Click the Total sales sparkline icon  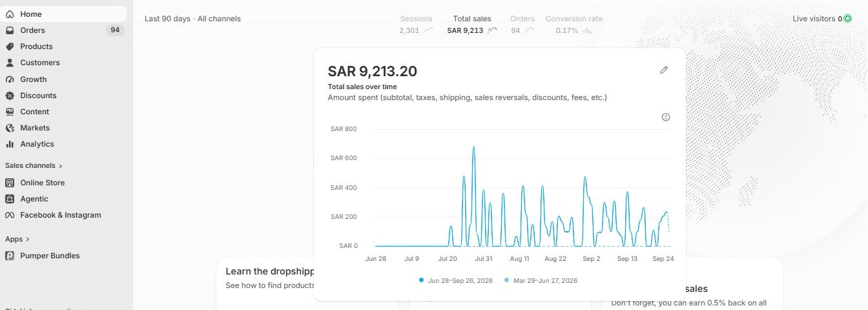coord(492,30)
